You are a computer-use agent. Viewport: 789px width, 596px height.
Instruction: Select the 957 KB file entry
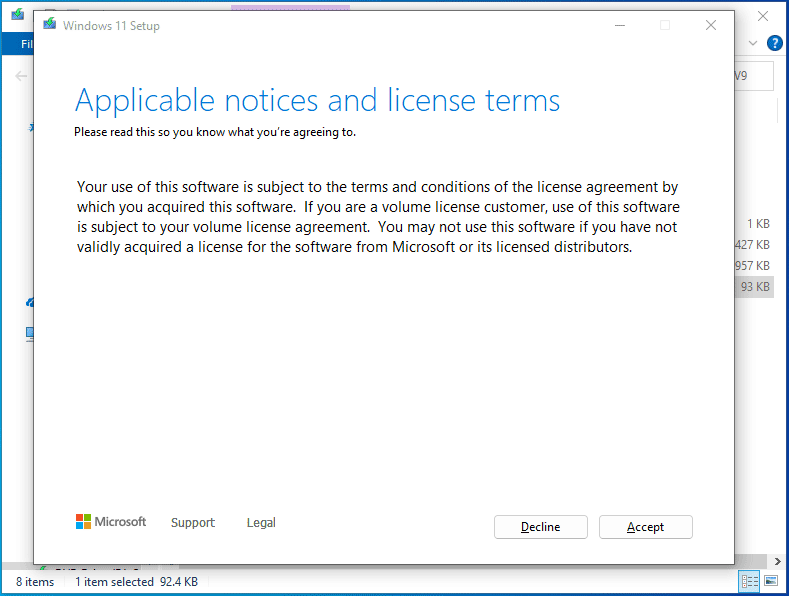point(752,266)
